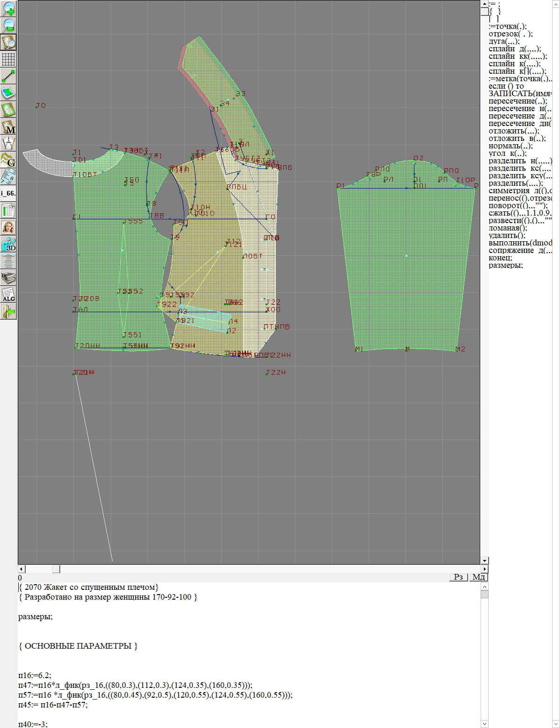560x728 pixels.
Task: Open the compass drawing tool icon
Action: pyautogui.click(x=8, y=143)
